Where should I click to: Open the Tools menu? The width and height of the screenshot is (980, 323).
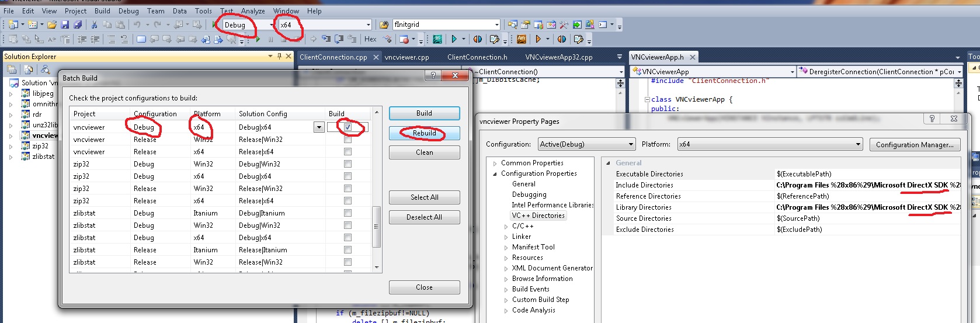(203, 11)
